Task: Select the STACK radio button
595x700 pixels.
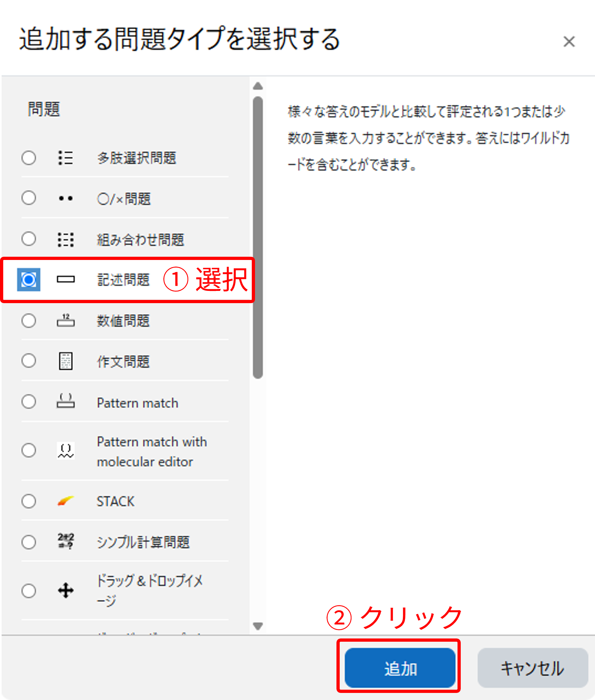Action: click(x=29, y=501)
